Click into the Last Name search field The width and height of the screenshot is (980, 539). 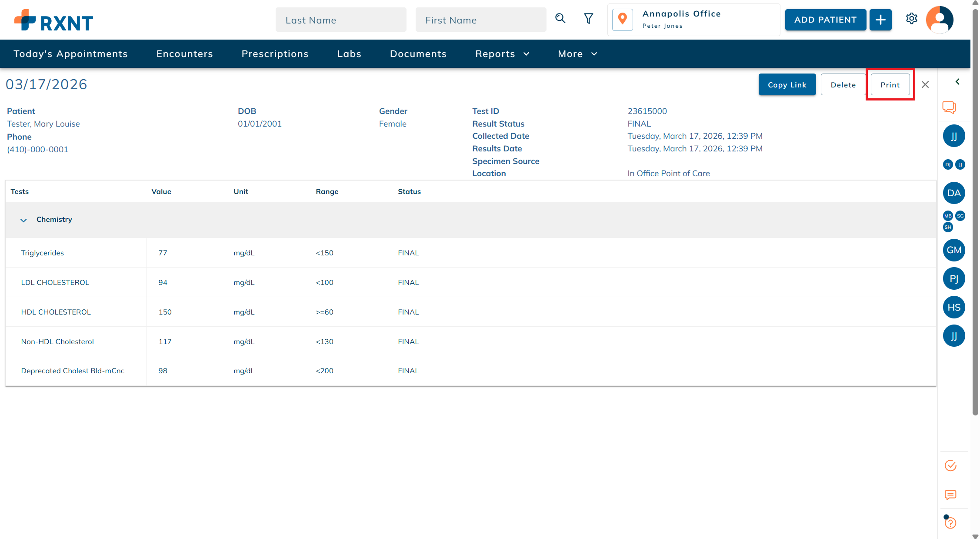click(x=341, y=20)
